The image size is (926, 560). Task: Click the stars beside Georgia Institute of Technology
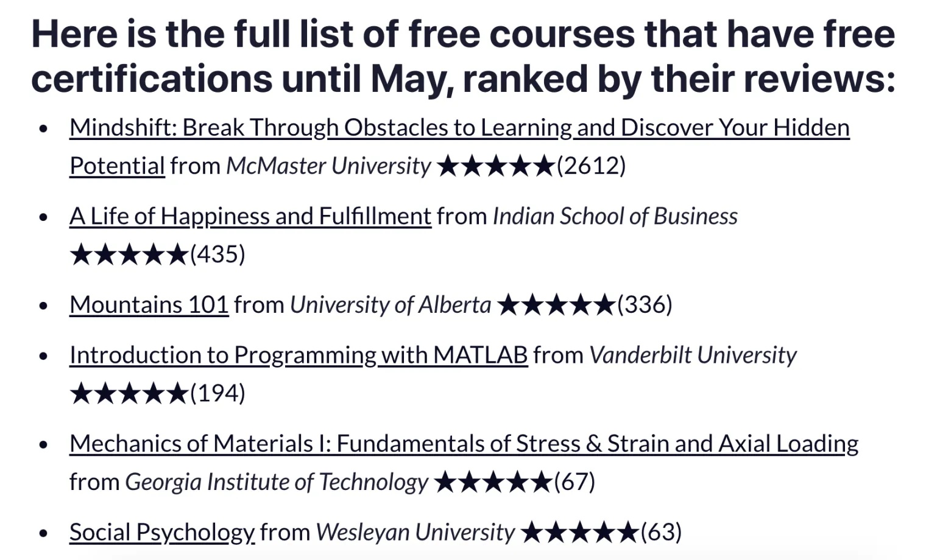point(493,482)
